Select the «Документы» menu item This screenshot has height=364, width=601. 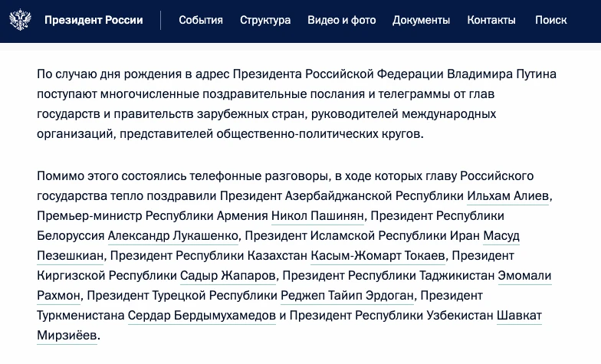coord(421,20)
